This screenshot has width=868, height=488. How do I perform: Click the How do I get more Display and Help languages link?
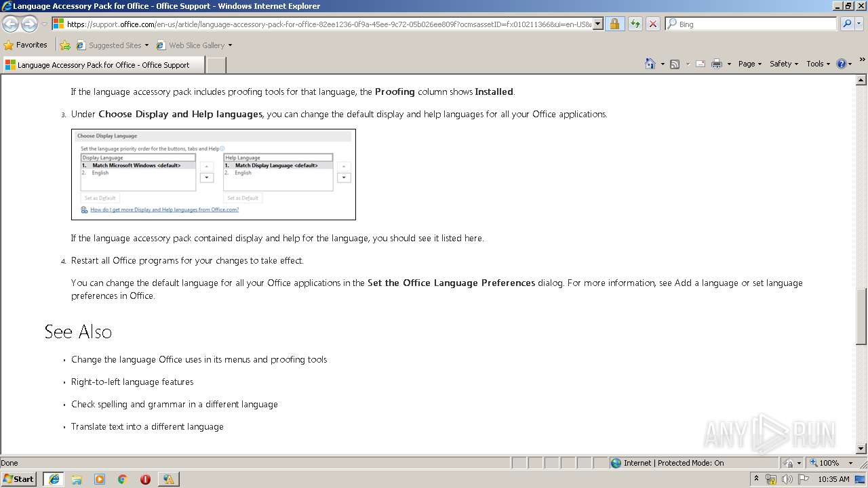[165, 210]
